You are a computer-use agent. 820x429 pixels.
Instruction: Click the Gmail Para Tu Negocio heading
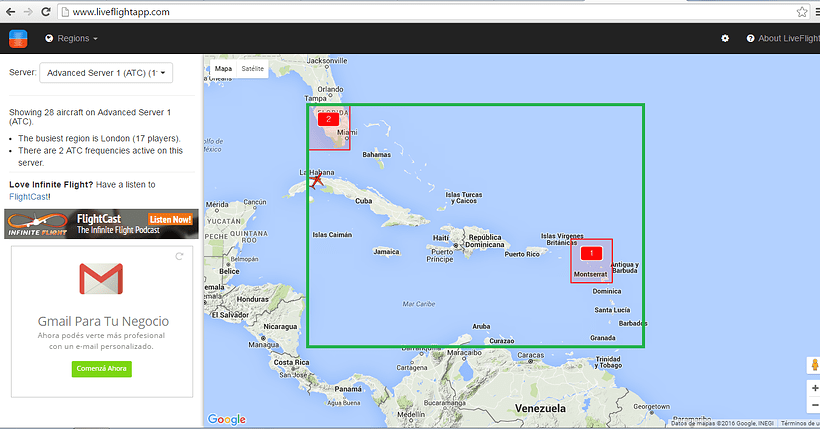click(x=103, y=321)
